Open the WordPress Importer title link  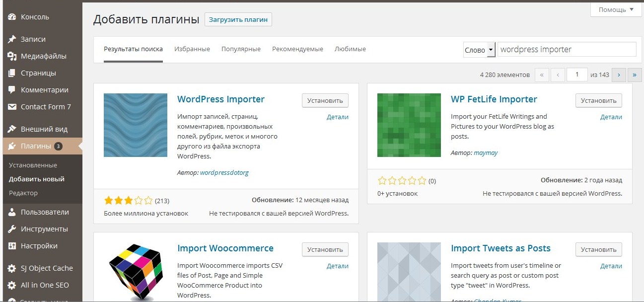click(x=221, y=99)
